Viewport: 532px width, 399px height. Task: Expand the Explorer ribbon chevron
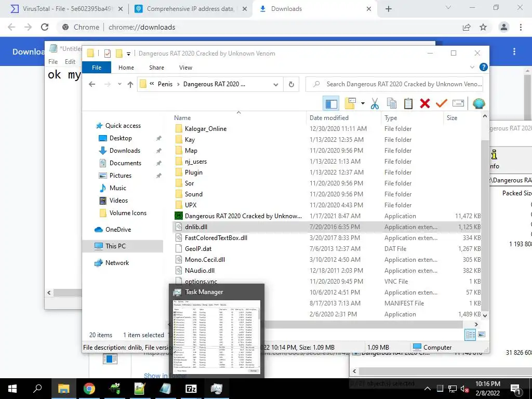pyautogui.click(x=472, y=67)
